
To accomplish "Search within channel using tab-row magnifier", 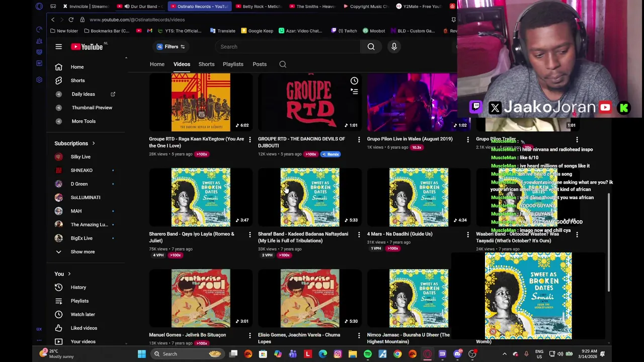I will [283, 64].
